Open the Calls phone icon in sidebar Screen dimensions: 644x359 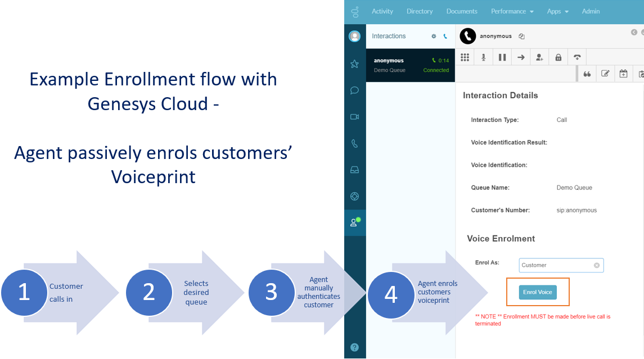pyautogui.click(x=354, y=144)
